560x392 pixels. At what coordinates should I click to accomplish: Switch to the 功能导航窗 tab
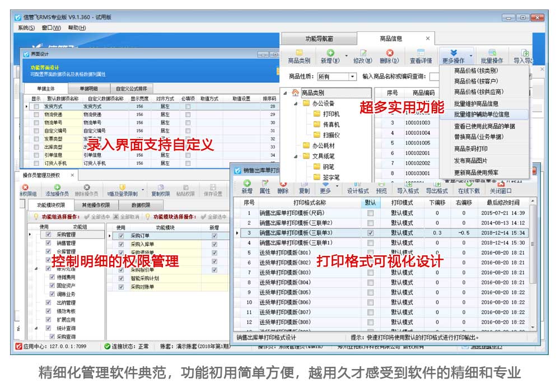(x=319, y=39)
